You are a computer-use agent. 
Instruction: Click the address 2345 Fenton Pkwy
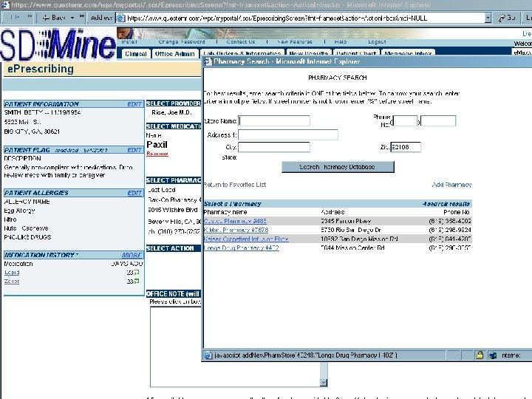click(x=346, y=221)
